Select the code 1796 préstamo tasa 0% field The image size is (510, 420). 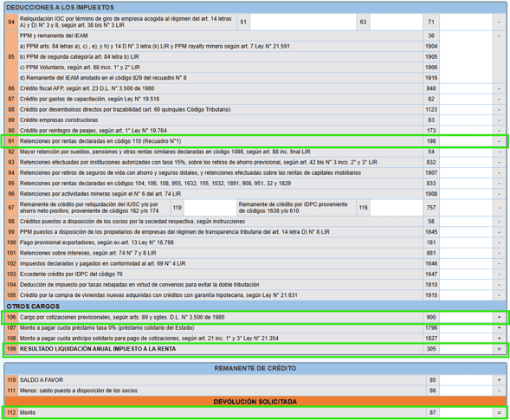(x=466, y=327)
